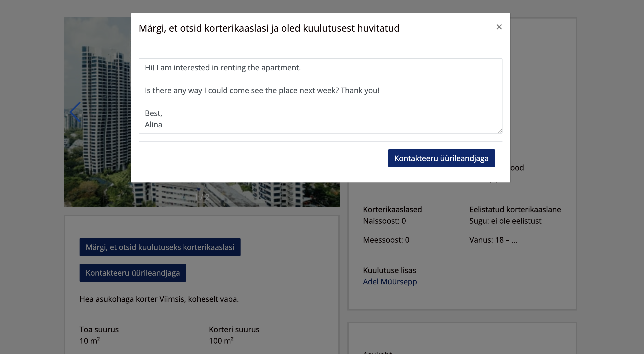Place cursor after the name Alina
Screen dimensions: 644x354
163,124
